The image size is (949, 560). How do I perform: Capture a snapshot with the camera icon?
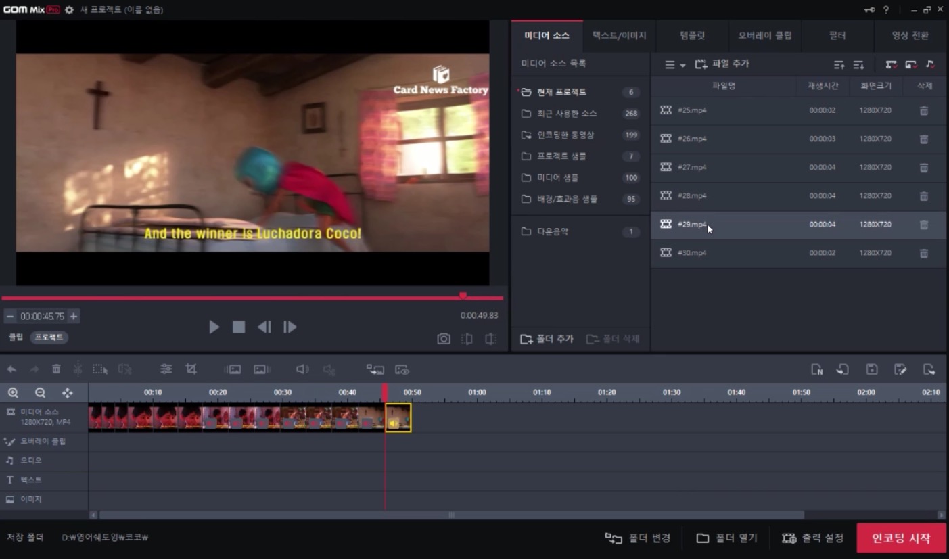tap(444, 339)
